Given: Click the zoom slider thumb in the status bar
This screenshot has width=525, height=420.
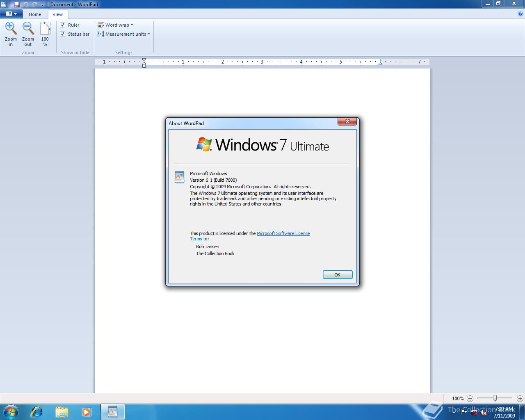Looking at the screenshot, I should click(x=495, y=398).
